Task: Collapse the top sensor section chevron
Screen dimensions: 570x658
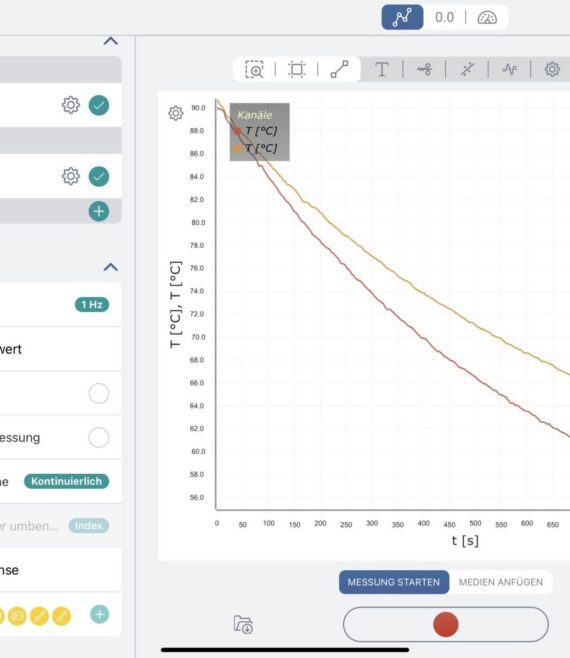Action: coord(111,41)
